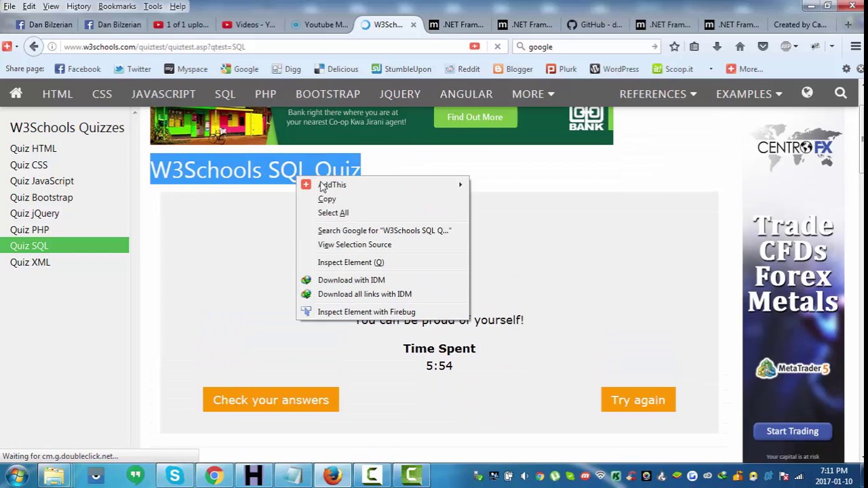Image resolution: width=868 pixels, height=488 pixels.
Task: Click Start Trading in the ad
Action: pos(792,431)
